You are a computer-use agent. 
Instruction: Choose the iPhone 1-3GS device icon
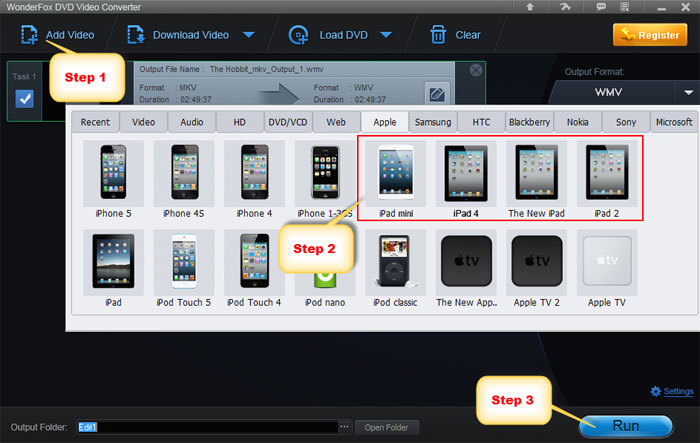point(325,173)
